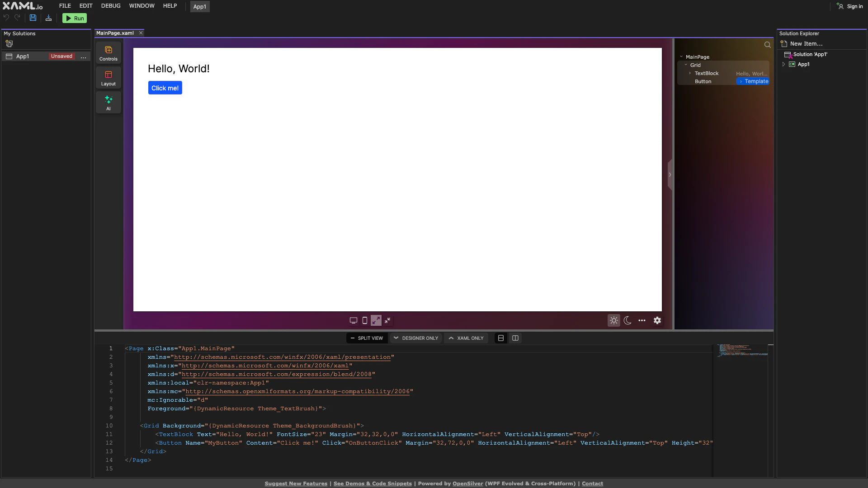Toggle vertical side-by-side split layout
This screenshot has width=868, height=488.
pos(515,338)
